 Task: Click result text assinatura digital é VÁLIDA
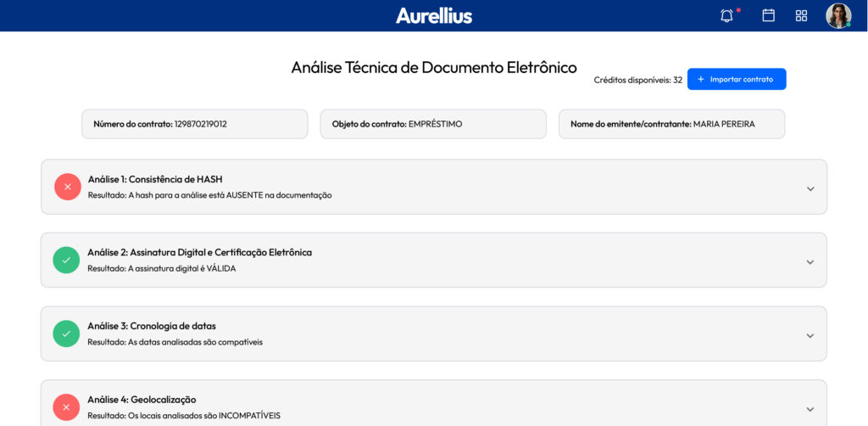[x=162, y=269]
